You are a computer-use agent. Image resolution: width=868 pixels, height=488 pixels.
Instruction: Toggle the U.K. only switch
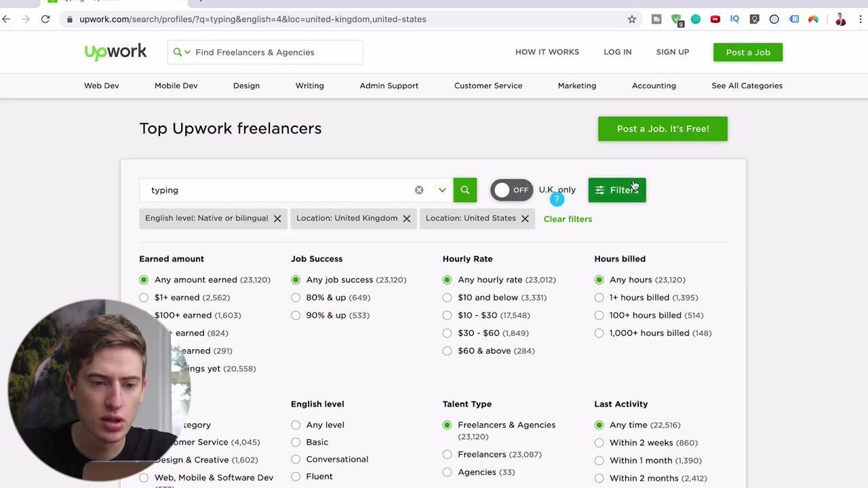coord(511,190)
